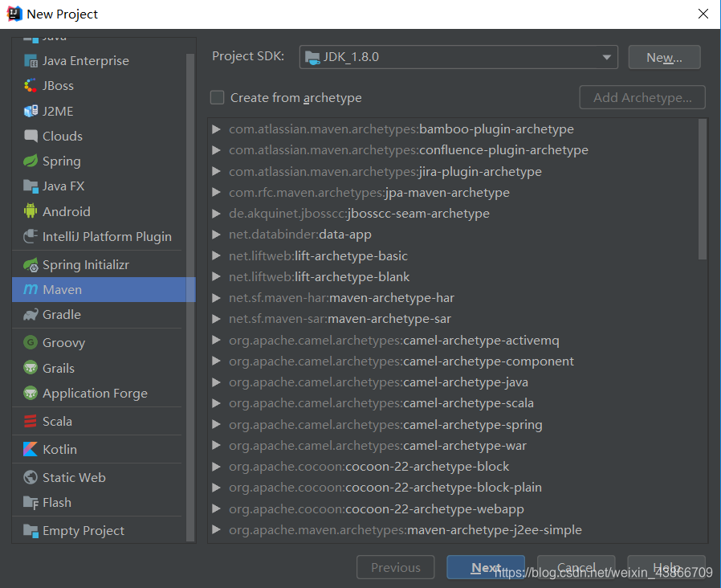Expand jbosscc-seam-archetype entry
Image resolution: width=721 pixels, height=588 pixels.
(x=216, y=214)
